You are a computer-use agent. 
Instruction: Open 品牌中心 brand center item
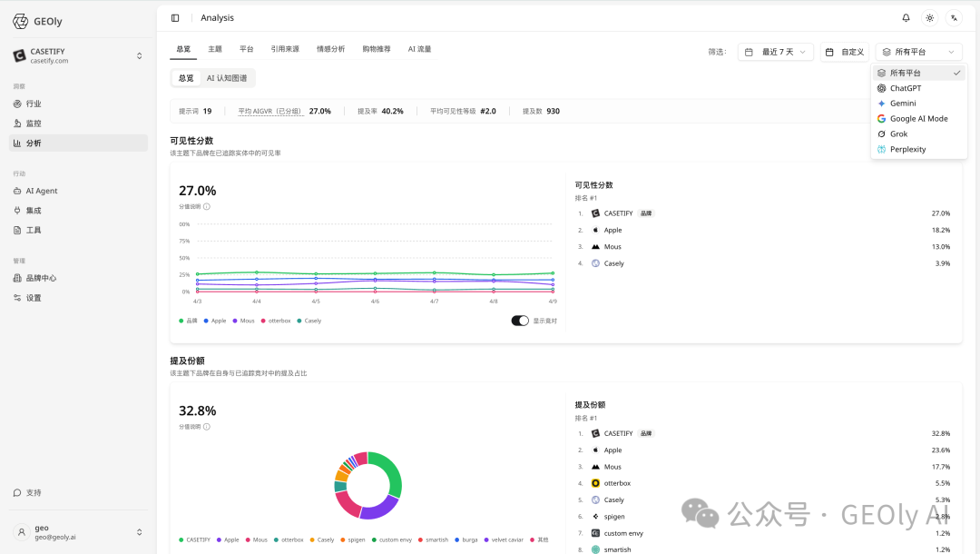coord(79,278)
